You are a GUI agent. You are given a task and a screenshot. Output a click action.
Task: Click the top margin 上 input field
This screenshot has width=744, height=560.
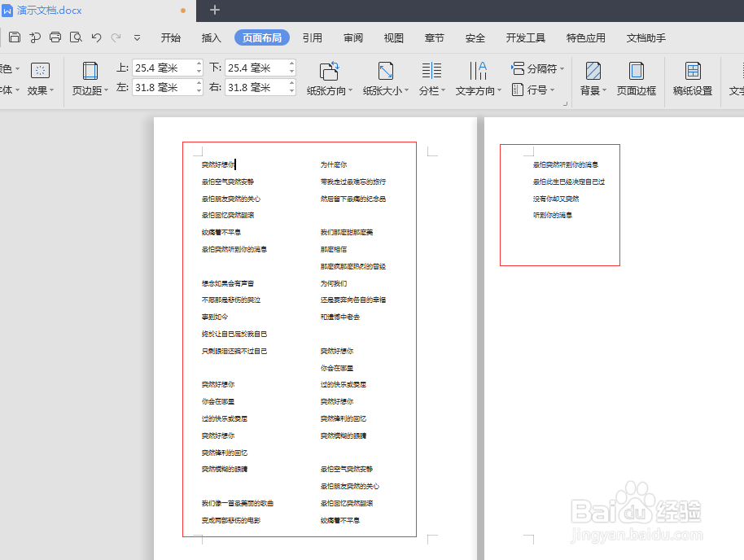(x=163, y=68)
